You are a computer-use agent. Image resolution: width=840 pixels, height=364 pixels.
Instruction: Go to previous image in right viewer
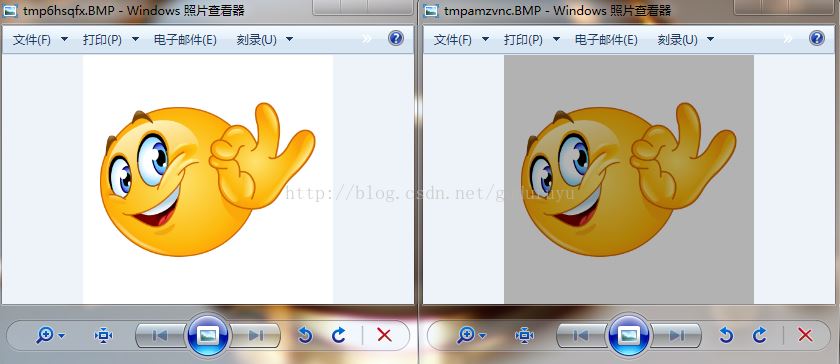(581, 336)
